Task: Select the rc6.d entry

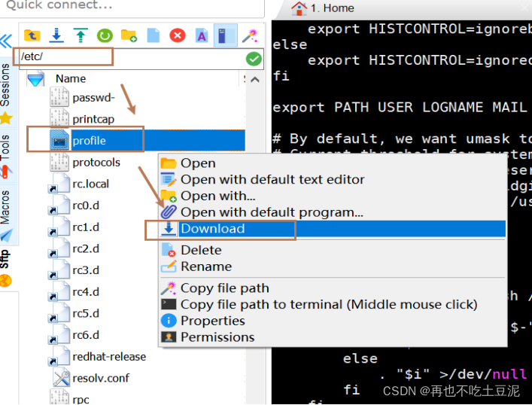Action: pyautogui.click(x=86, y=335)
